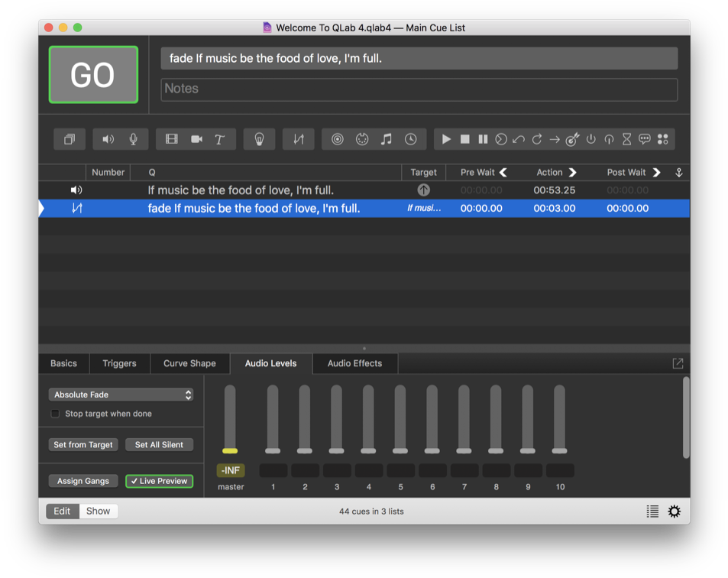Add a Timecode cue with clock icon
The width and height of the screenshot is (728, 578).
411,139
